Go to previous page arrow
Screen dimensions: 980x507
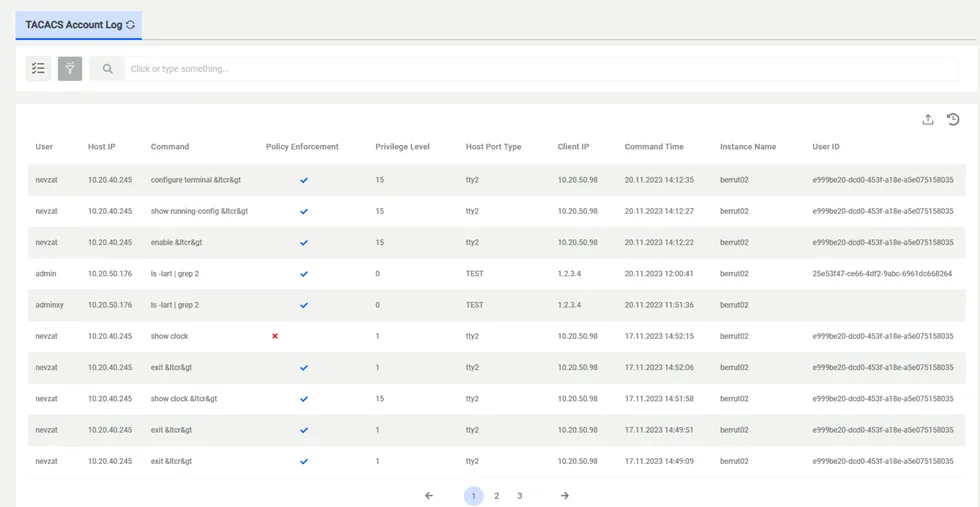429,496
